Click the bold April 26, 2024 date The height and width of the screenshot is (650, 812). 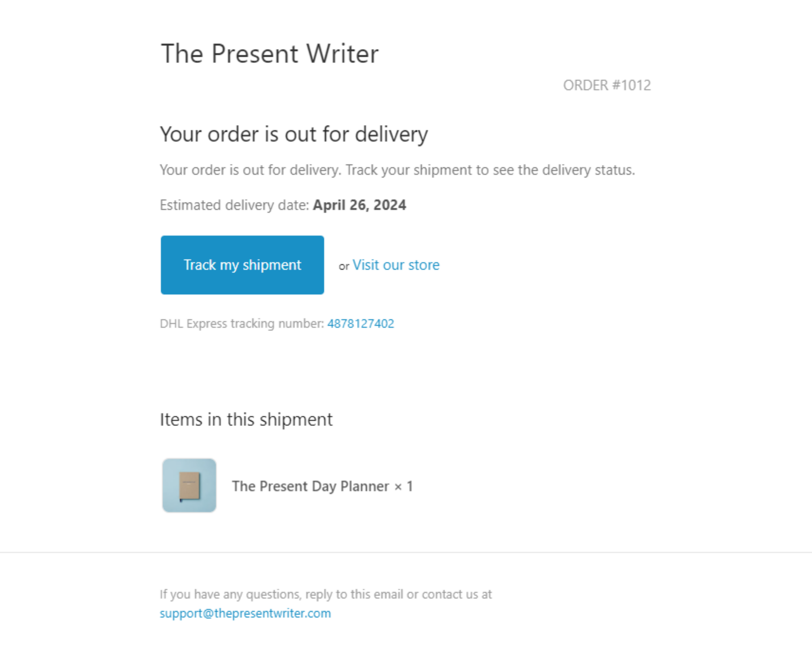click(359, 205)
